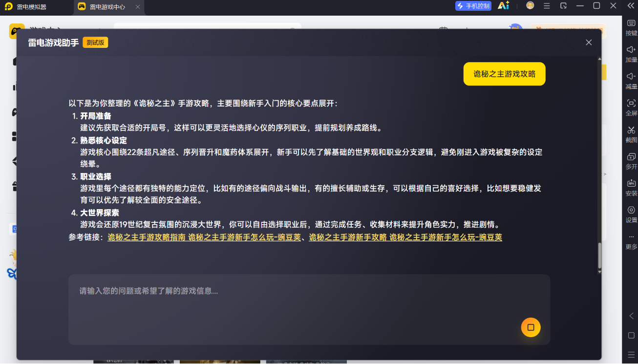Click the 雷电游戏助手 dialog title

[53, 43]
